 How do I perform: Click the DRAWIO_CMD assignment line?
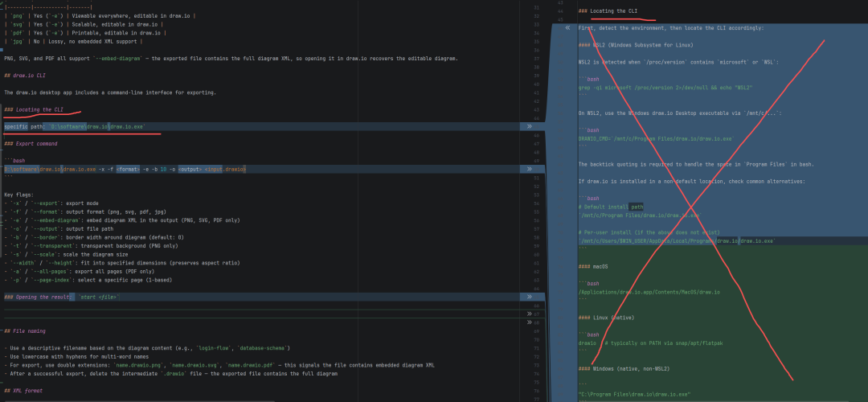(655, 138)
